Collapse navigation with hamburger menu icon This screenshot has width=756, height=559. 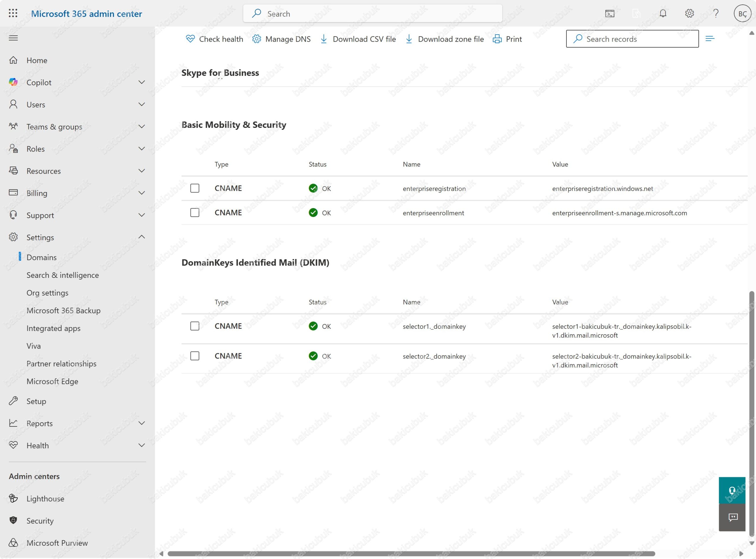coord(13,38)
